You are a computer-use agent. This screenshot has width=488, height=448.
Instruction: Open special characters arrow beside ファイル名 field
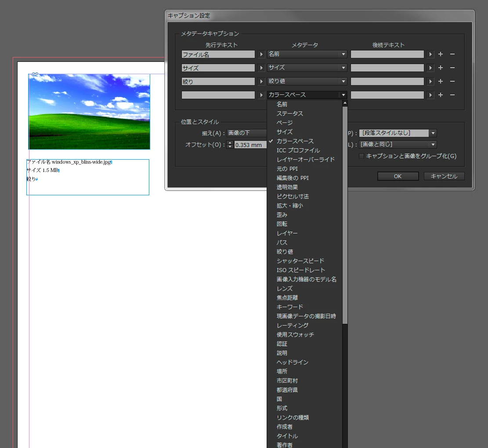click(x=261, y=54)
